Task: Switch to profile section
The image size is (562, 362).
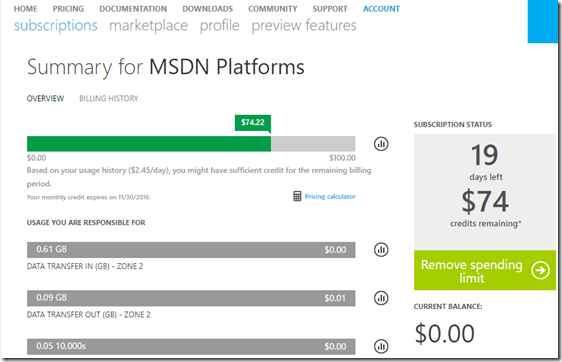Action: [219, 26]
